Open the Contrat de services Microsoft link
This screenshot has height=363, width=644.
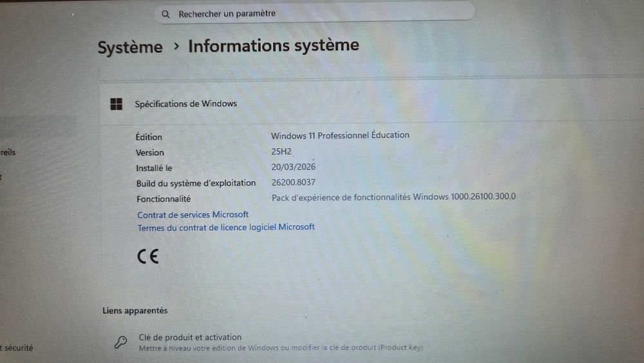coord(193,215)
